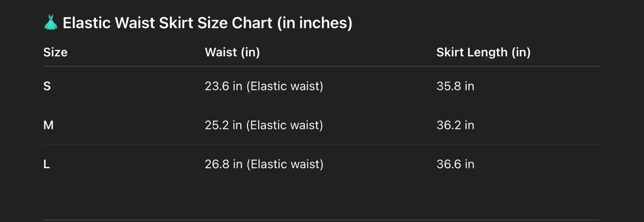Click "(Elastic waist)" note in the M row
This screenshot has width=644, height=222.
coord(285,125)
